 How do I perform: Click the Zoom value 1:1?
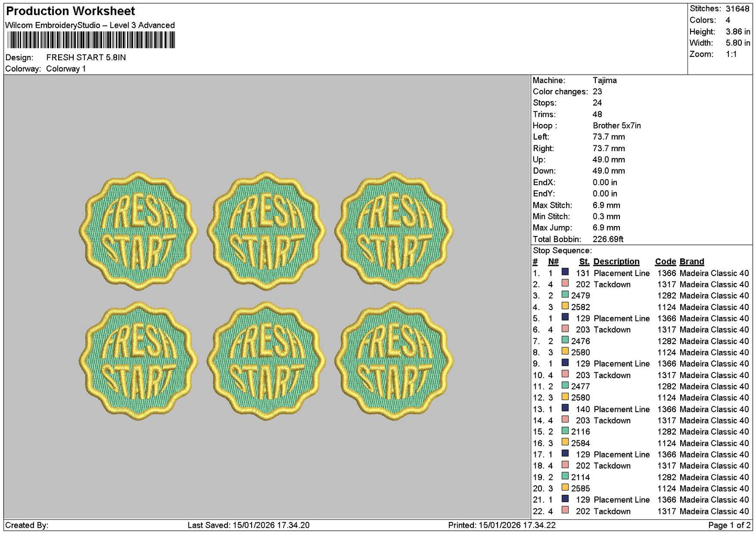(x=731, y=54)
